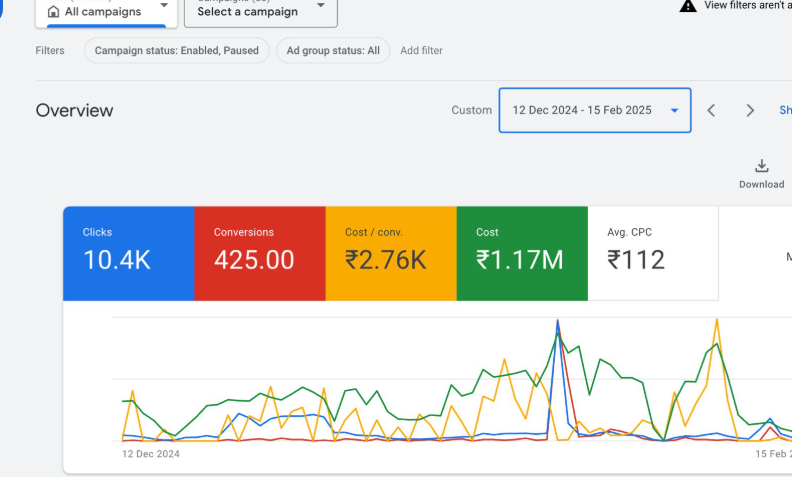Click the Campaign status: Enabled, Paused filter chip
Image resolution: width=792 pixels, height=477 pixels.
(x=177, y=51)
